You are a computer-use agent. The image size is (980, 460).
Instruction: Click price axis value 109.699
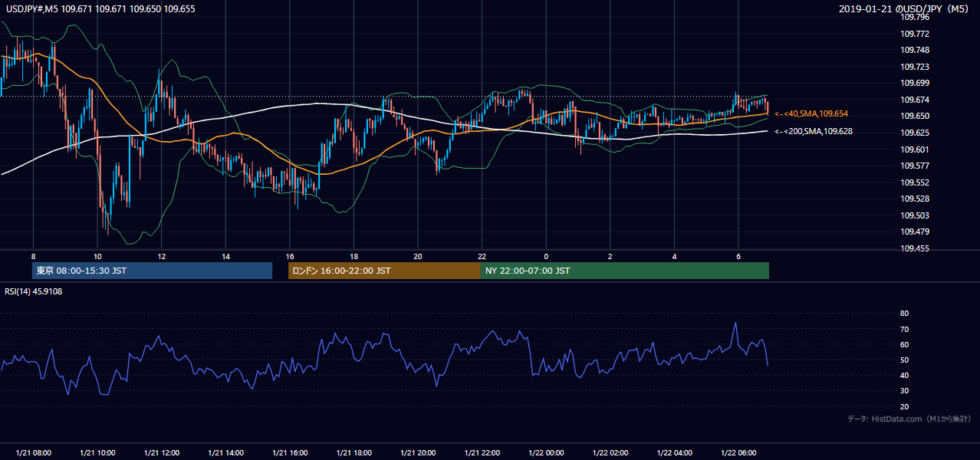tap(915, 83)
